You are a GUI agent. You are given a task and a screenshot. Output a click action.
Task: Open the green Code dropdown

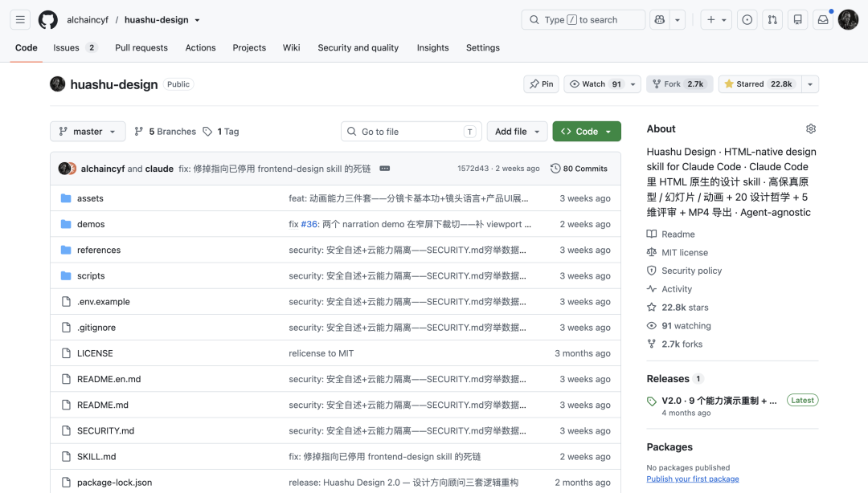tap(586, 132)
